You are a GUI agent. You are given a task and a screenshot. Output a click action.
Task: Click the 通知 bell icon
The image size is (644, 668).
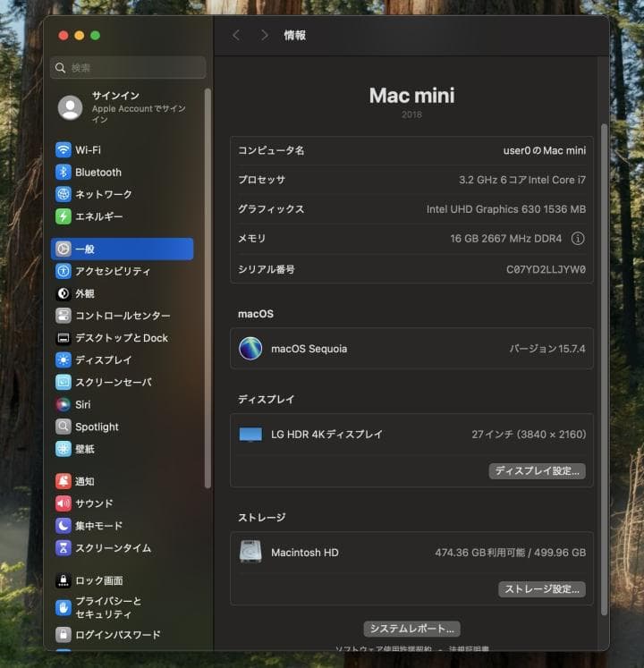pyautogui.click(x=64, y=481)
